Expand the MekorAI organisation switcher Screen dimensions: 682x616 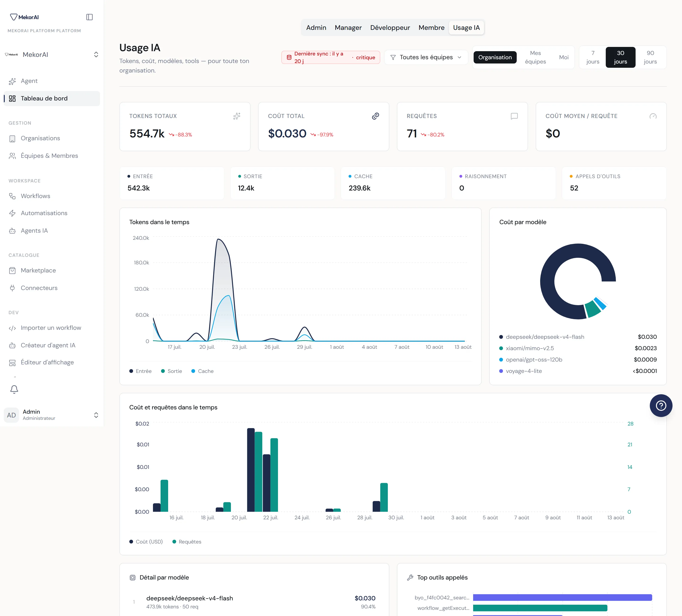[52, 55]
